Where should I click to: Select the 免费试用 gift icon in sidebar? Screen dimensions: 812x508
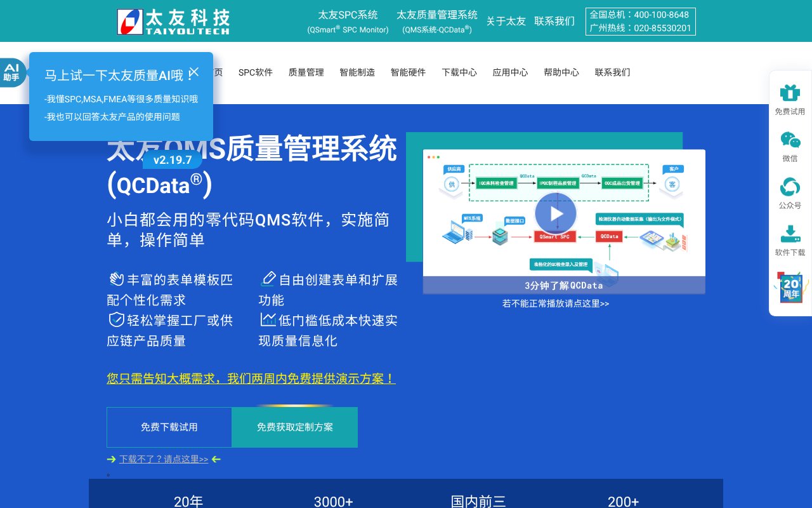790,93
